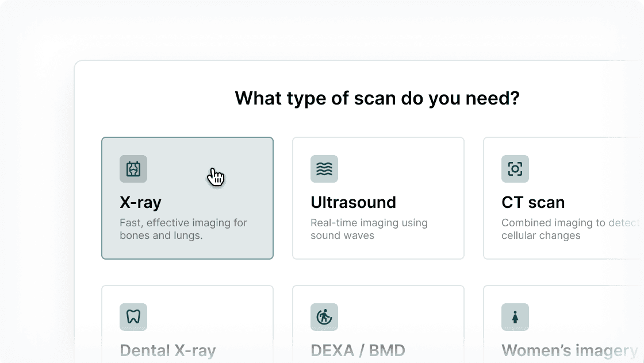
Task: Click the Ultrasound waves icon
Action: point(324,169)
